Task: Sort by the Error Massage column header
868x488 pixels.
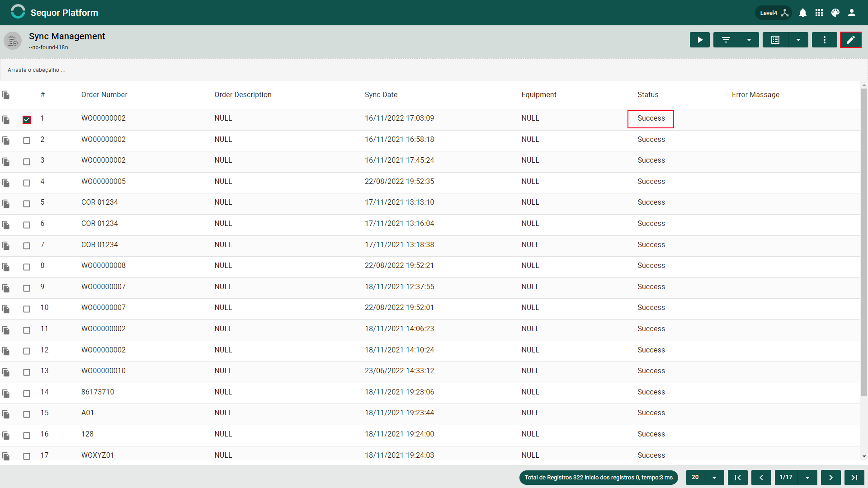Action: [755, 95]
